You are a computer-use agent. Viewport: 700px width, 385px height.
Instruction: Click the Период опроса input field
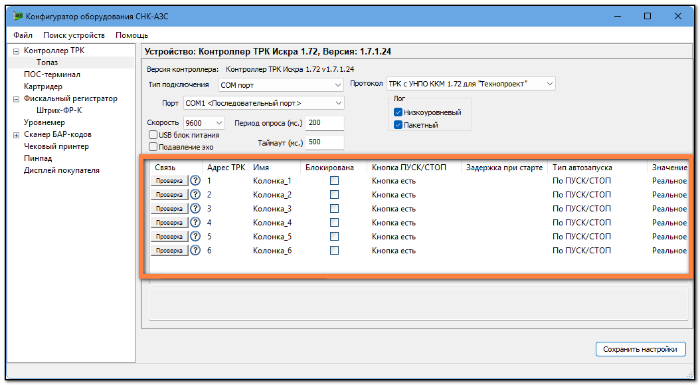325,122
